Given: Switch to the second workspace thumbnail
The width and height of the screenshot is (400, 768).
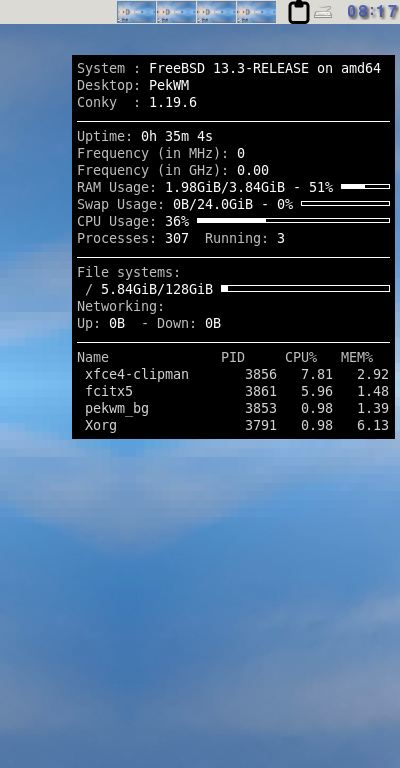Looking at the screenshot, I should tap(177, 12).
